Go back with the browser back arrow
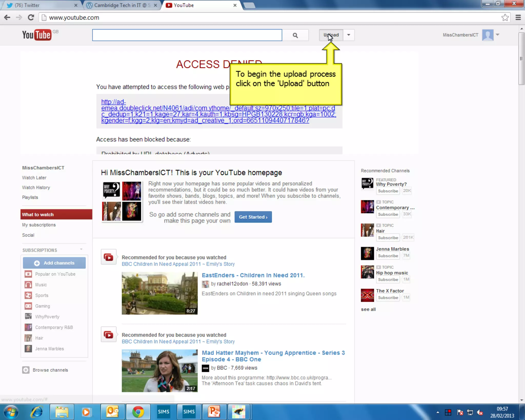Viewport: 525px width, 420px height. [7, 17]
